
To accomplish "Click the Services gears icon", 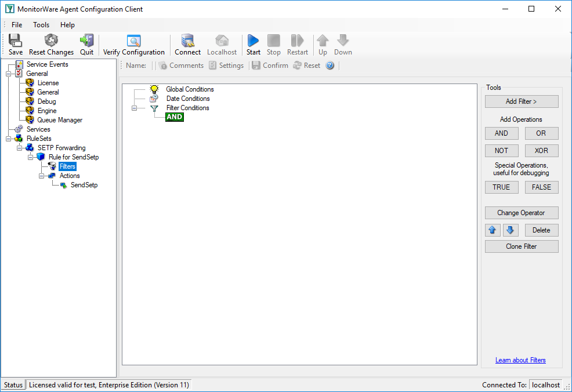I will (x=19, y=129).
